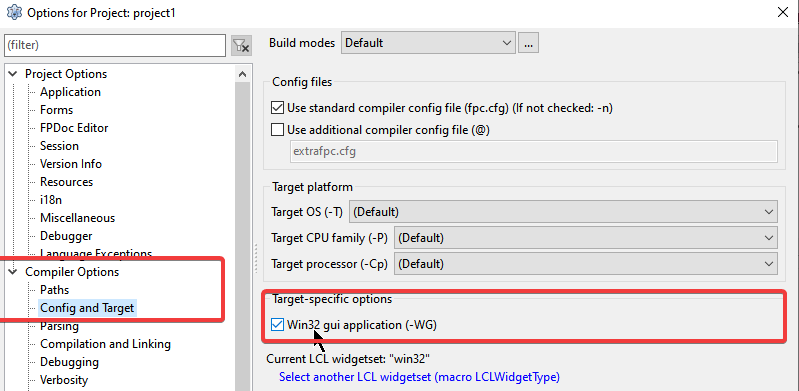Screen dimensions: 799x391
Task: Select Language Exceptions tree item
Action: pos(96,253)
